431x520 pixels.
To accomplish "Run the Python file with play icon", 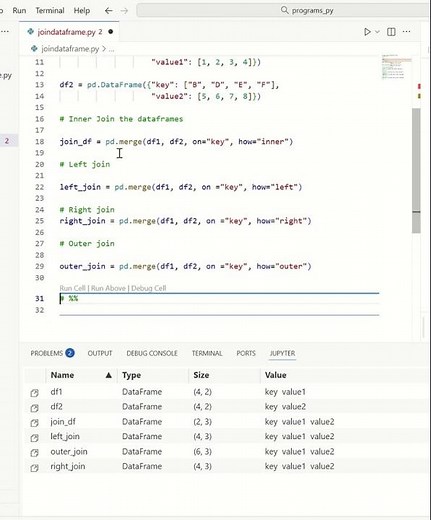I will pyautogui.click(x=367, y=32).
